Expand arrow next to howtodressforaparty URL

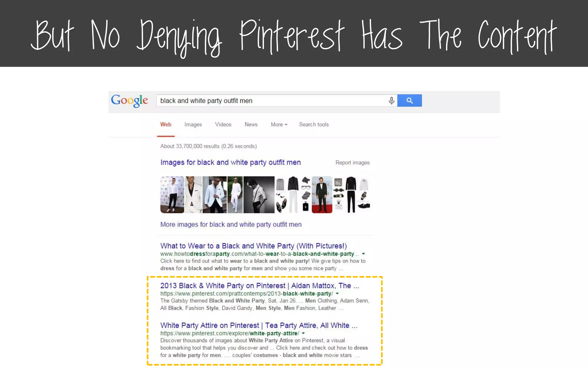363,254
